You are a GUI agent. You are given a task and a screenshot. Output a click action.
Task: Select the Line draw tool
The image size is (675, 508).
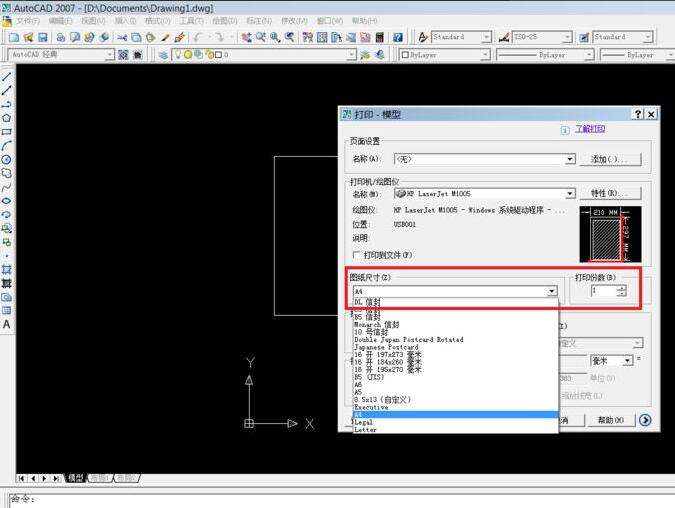pos(6,77)
